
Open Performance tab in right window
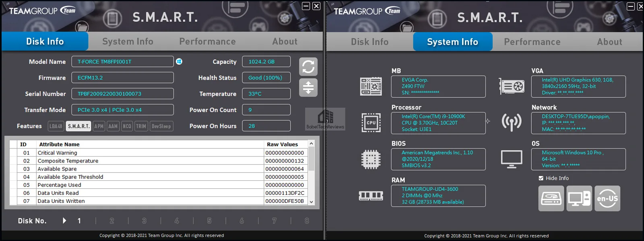pos(532,42)
